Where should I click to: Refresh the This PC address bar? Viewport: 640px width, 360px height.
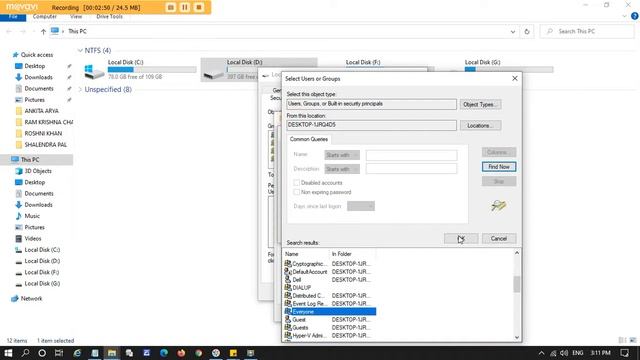pos(527,31)
